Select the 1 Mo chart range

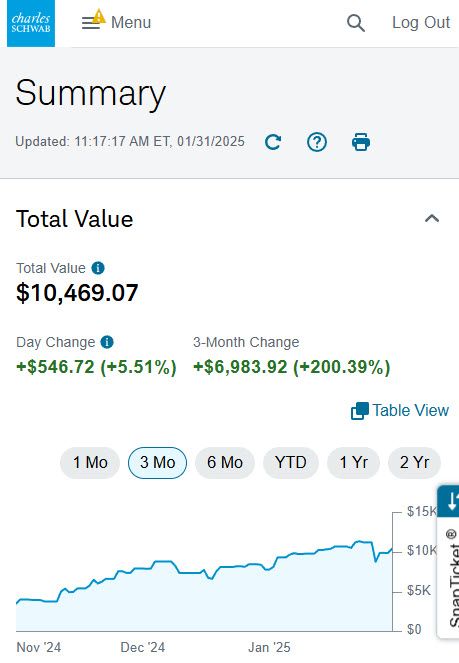(90, 463)
